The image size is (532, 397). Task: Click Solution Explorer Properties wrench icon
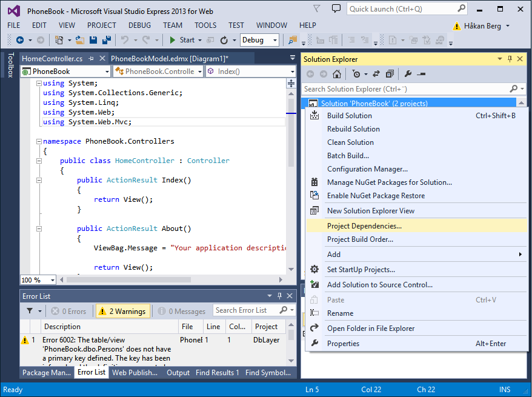coord(408,73)
